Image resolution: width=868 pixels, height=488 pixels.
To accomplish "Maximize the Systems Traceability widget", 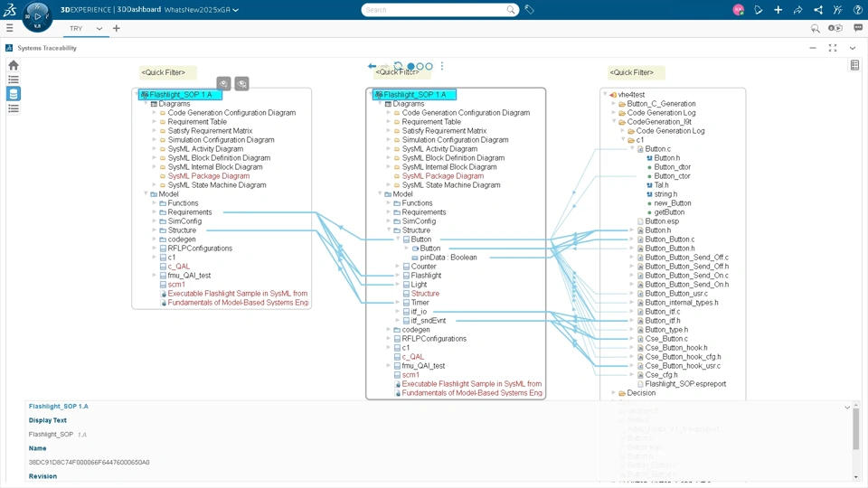I will pos(833,48).
